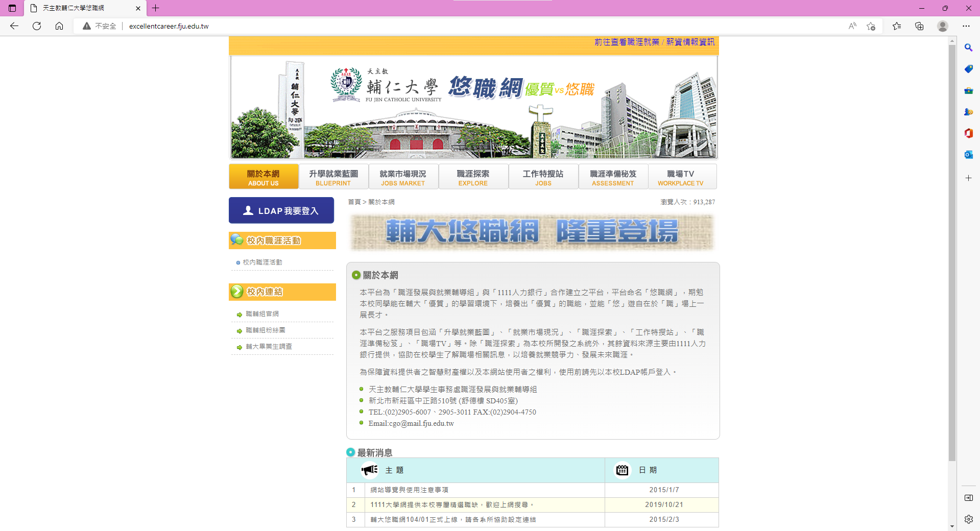This screenshot has height=531, width=980.
Task: Select the 工作特搜站 JOBS tab
Action: tap(543, 177)
